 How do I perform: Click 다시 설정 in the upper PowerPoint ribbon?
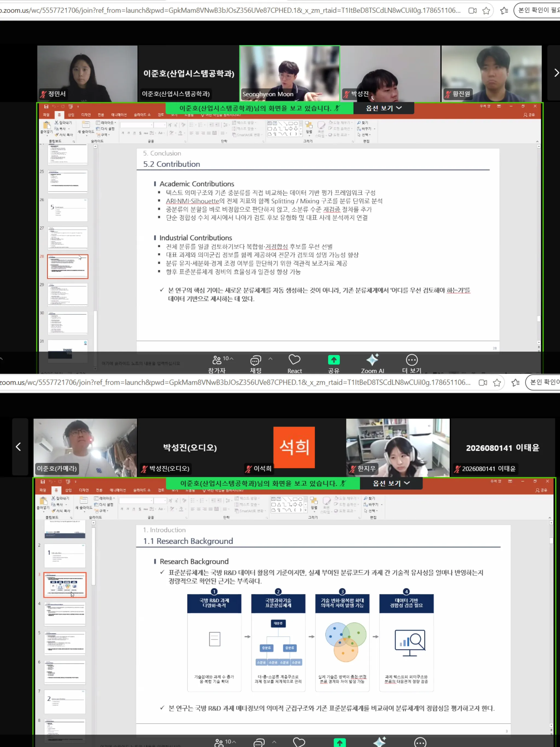(x=105, y=129)
